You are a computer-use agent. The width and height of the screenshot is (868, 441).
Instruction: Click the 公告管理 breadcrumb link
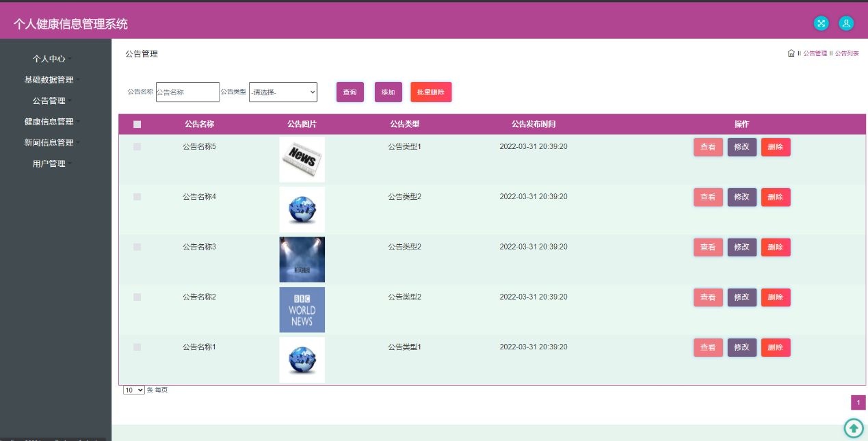pos(815,53)
